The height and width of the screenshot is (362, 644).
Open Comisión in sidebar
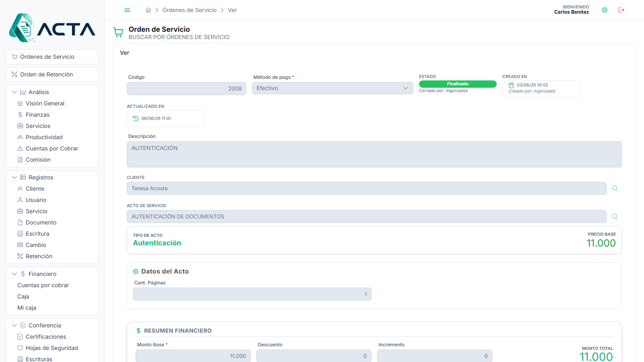click(38, 160)
